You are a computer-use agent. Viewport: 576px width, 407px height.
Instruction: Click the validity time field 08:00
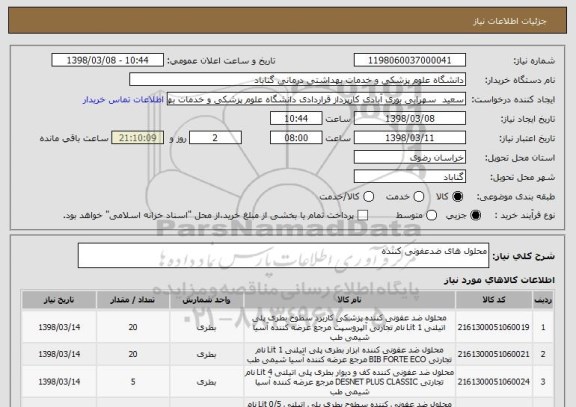coord(296,138)
